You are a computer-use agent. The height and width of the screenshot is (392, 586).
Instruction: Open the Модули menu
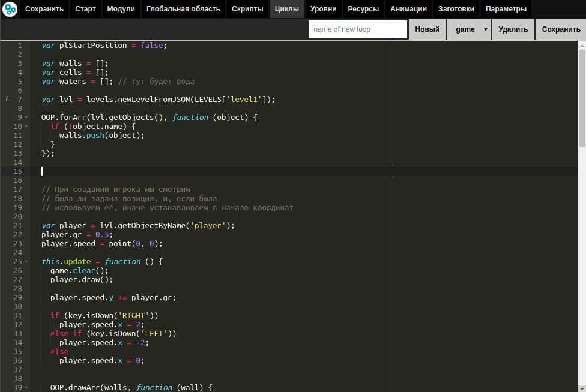121,9
